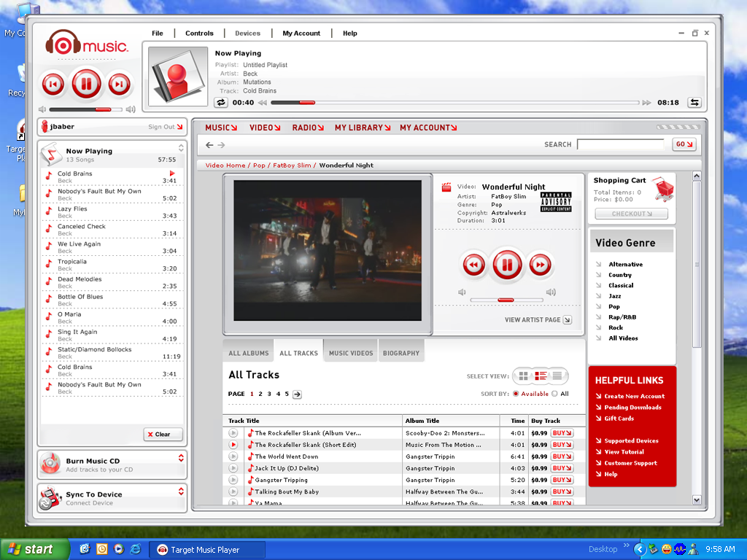Open the Jazz video genre
This screenshot has width=747, height=560.
coord(614,296)
